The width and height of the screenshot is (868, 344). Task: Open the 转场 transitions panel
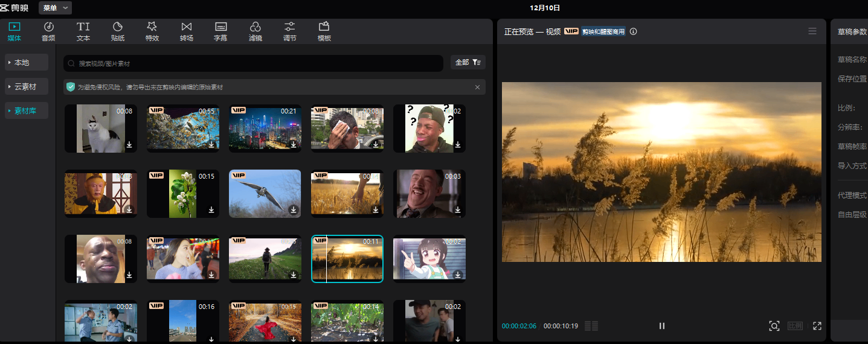(x=187, y=31)
